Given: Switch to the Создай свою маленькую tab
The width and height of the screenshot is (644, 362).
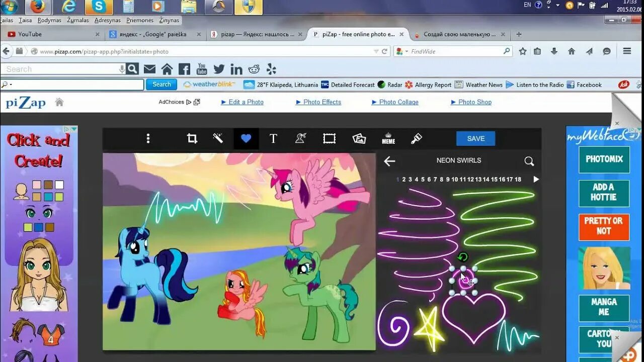Looking at the screenshot, I should coord(460,34).
